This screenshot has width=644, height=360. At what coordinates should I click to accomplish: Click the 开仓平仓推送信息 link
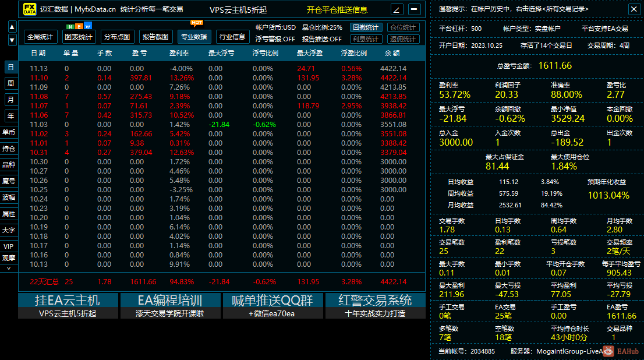pyautogui.click(x=337, y=10)
